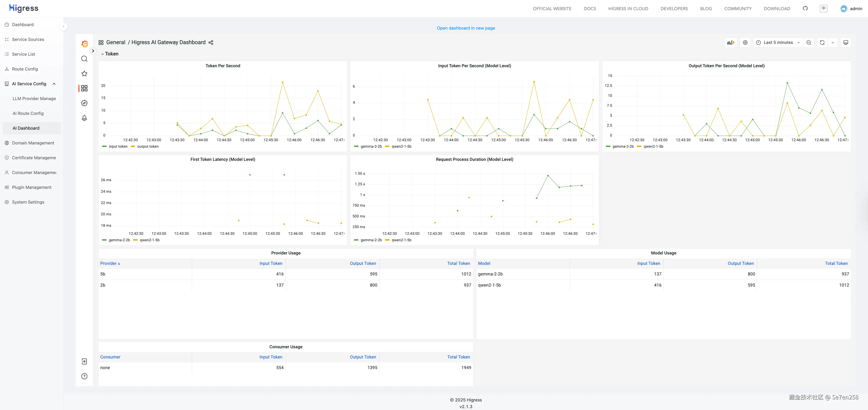868x410 pixels.
Task: Open the Alerting bell icon
Action: [x=84, y=118]
